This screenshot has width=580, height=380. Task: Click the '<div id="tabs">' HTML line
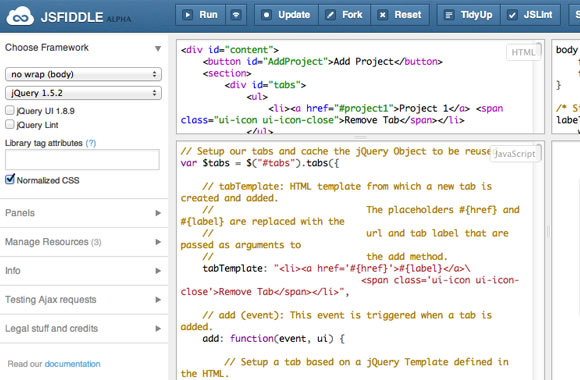pos(265,85)
